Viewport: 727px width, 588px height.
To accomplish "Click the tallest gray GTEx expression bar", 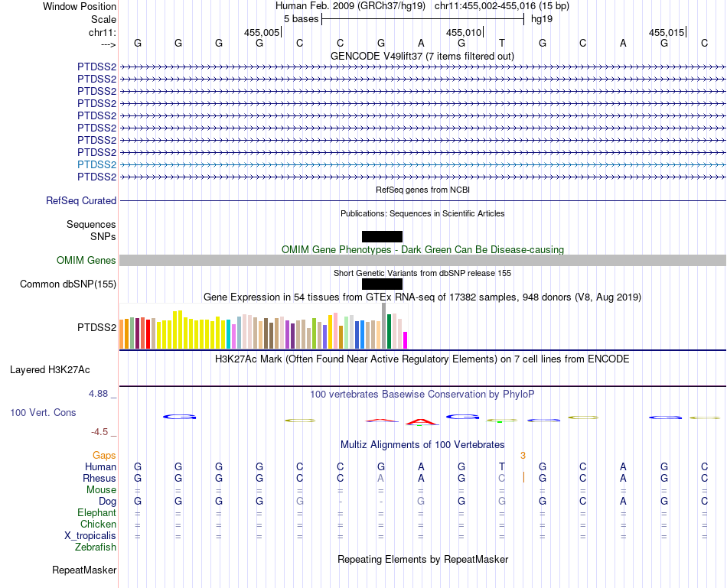I will click(384, 326).
